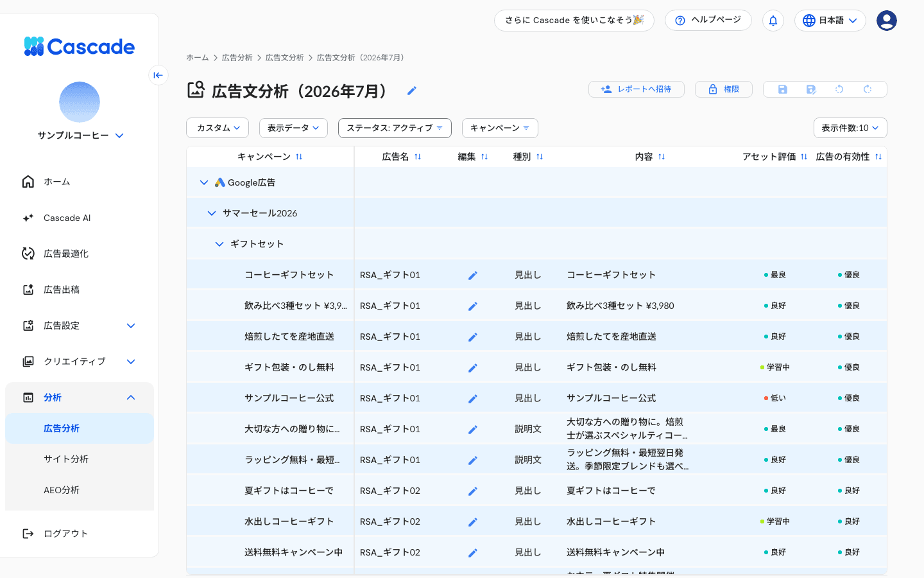Sort by the アセット評価 column
924x578 pixels.
pos(804,157)
